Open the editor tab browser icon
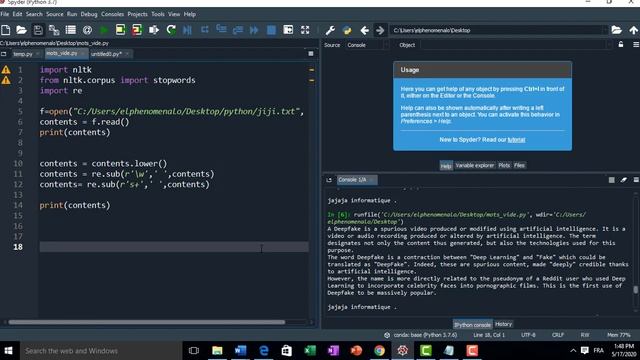The image size is (640, 360). click(4, 54)
